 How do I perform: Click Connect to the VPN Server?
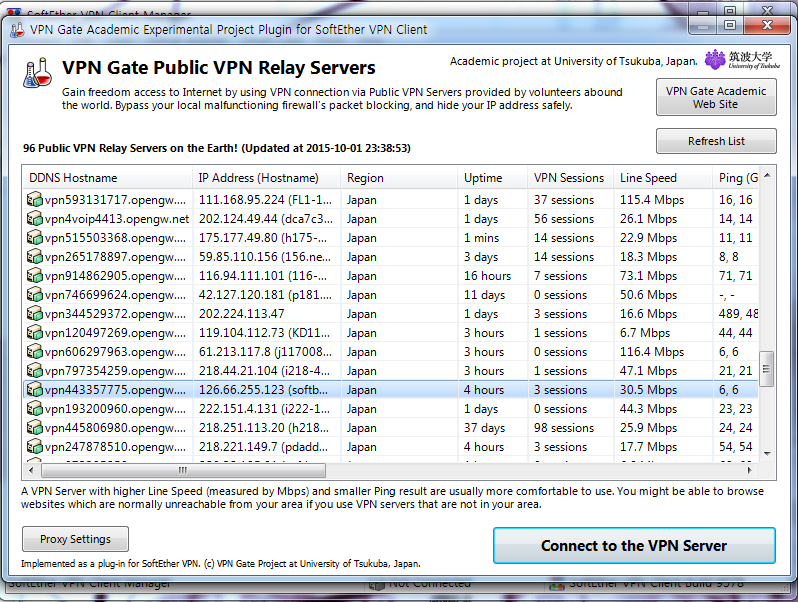[634, 546]
